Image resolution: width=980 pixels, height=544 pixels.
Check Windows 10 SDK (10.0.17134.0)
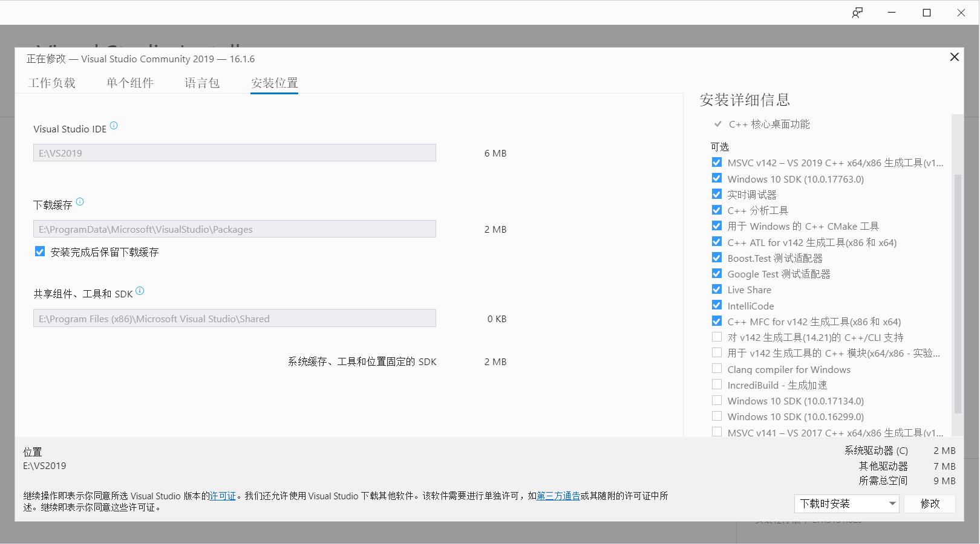(717, 400)
